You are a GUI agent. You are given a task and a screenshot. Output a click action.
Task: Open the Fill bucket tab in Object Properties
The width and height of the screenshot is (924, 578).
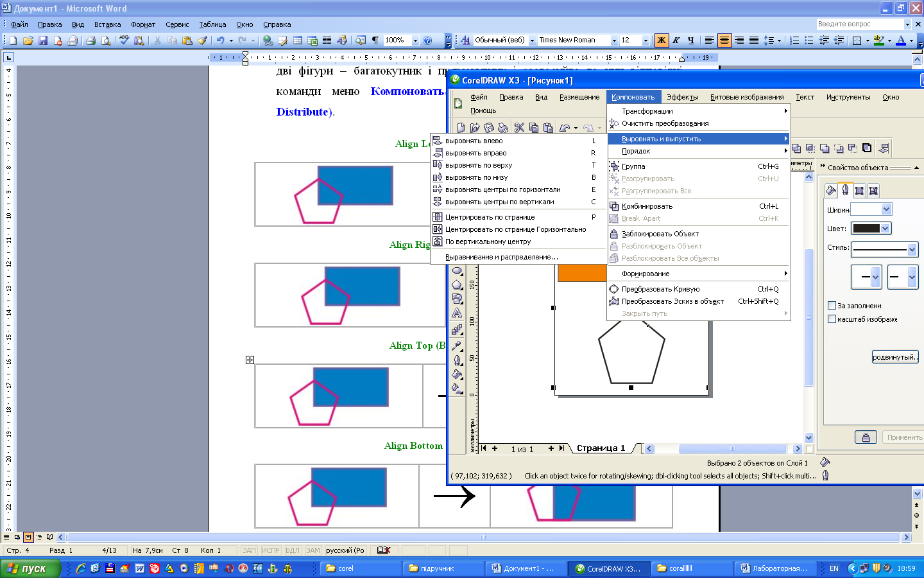tap(831, 190)
